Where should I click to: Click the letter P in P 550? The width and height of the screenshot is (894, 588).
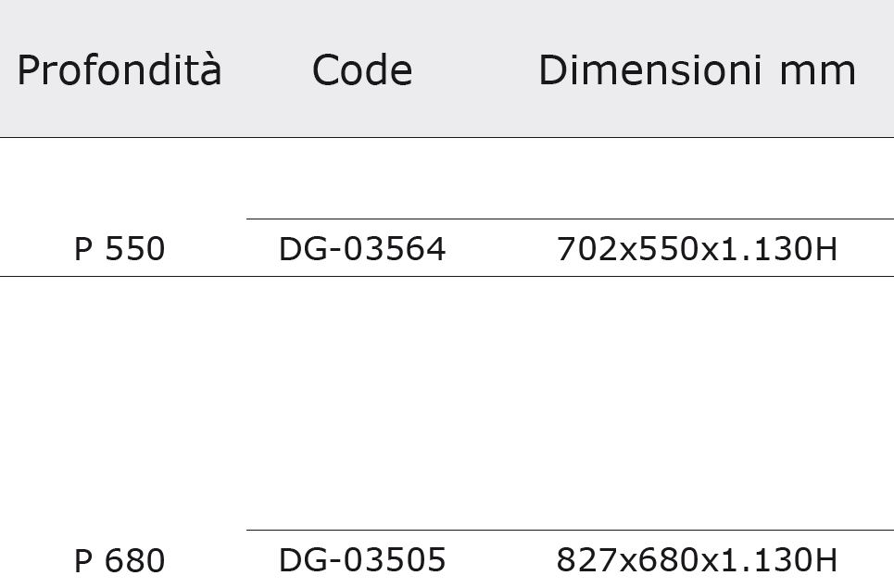83,249
